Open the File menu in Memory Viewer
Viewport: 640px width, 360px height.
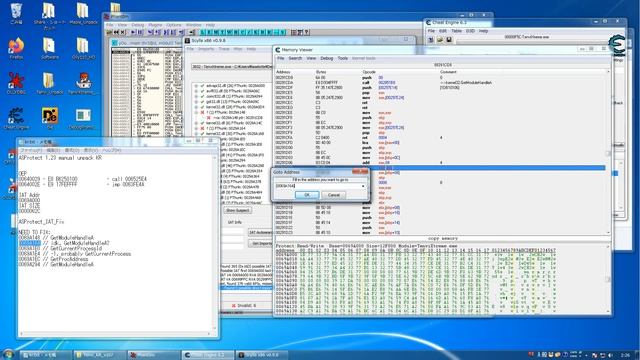click(x=280, y=58)
